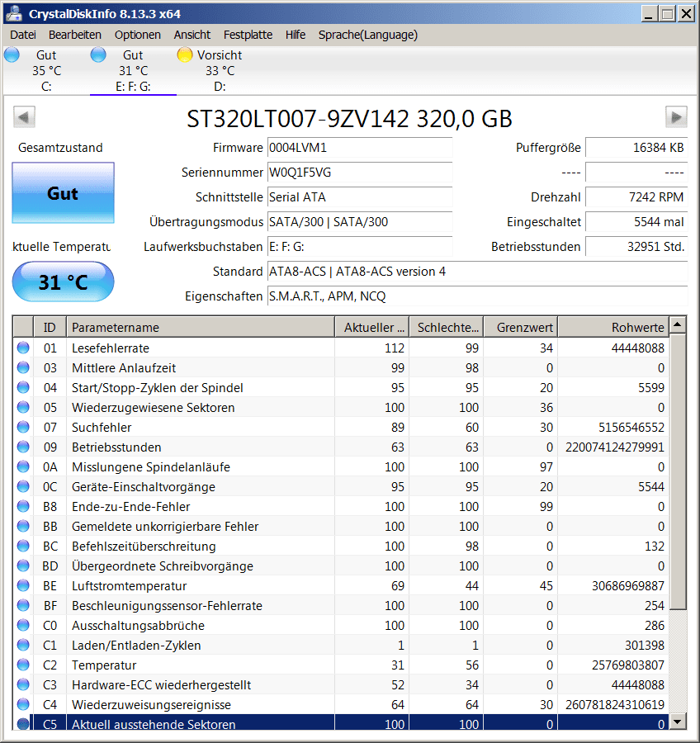Go to previous disk with left arrow
Screen dimensions: 700x743
point(24,116)
